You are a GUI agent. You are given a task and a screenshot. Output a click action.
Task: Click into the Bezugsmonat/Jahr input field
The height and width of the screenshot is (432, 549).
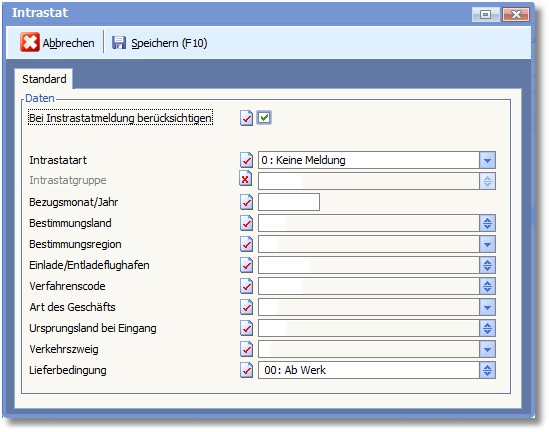click(289, 202)
